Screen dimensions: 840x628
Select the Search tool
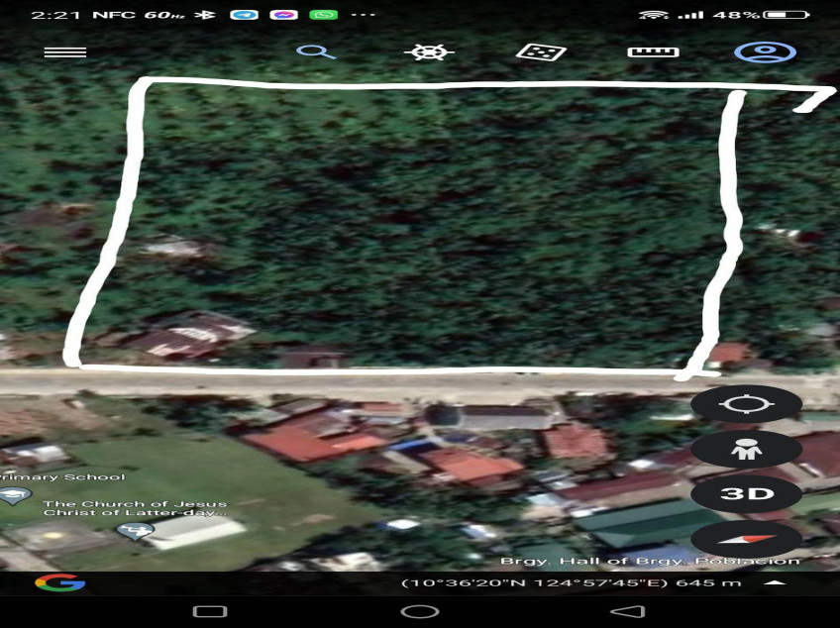pyautogui.click(x=318, y=52)
